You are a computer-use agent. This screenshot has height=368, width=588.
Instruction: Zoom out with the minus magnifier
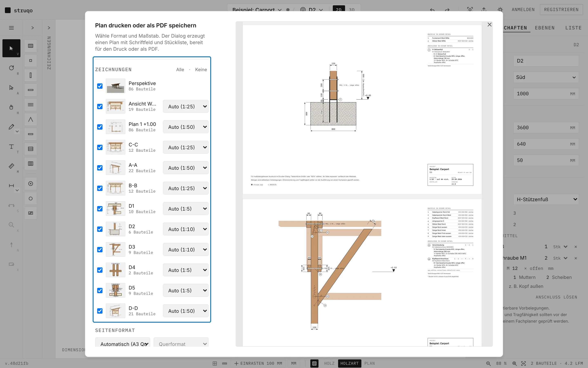click(x=488, y=363)
